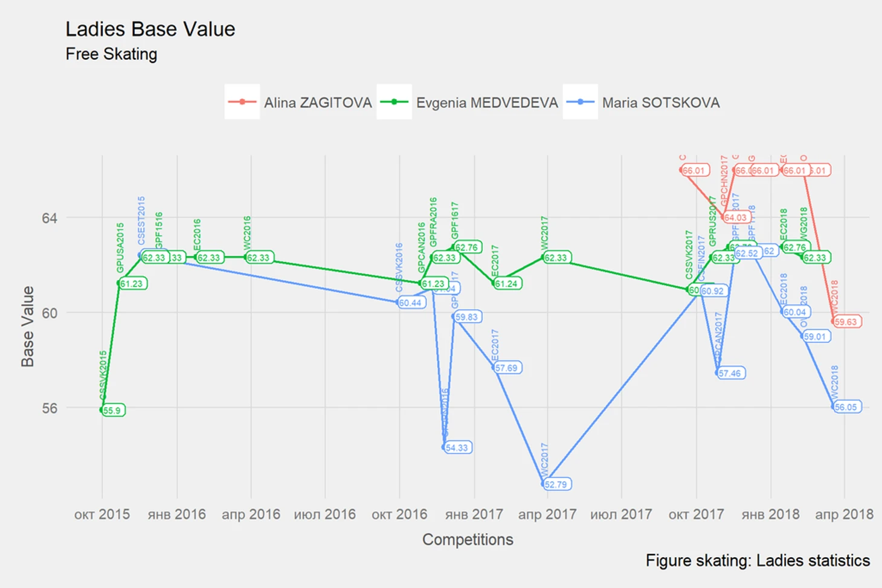This screenshot has width=882, height=588.
Task: Click the blue 57.46 data label
Action: tap(731, 373)
